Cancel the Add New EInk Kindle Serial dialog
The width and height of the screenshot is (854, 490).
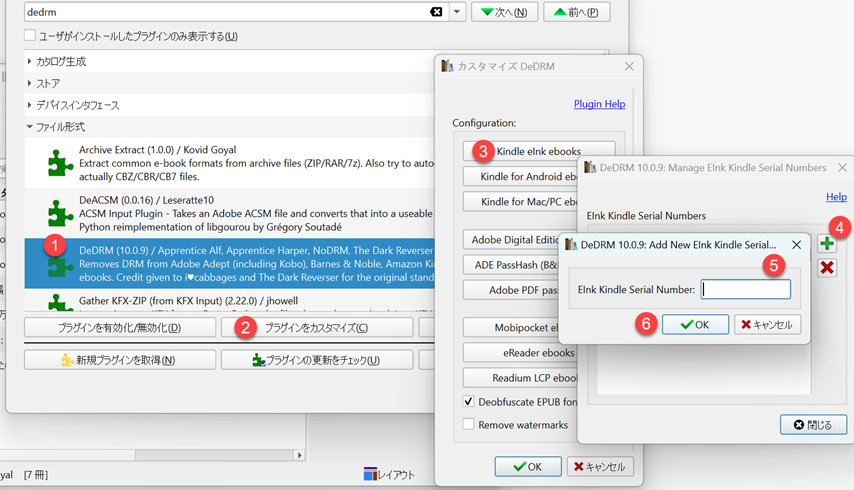tap(767, 324)
